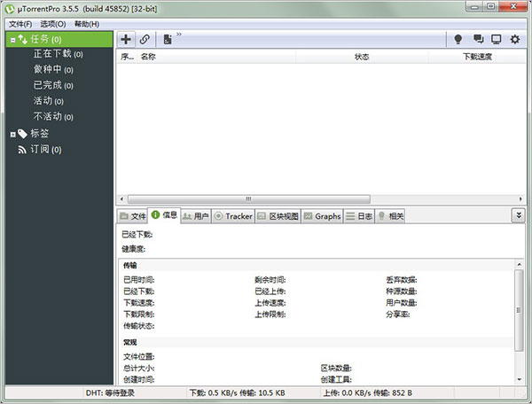The image size is (532, 404).
Task: Switch to the 日志 tab
Action: (358, 216)
